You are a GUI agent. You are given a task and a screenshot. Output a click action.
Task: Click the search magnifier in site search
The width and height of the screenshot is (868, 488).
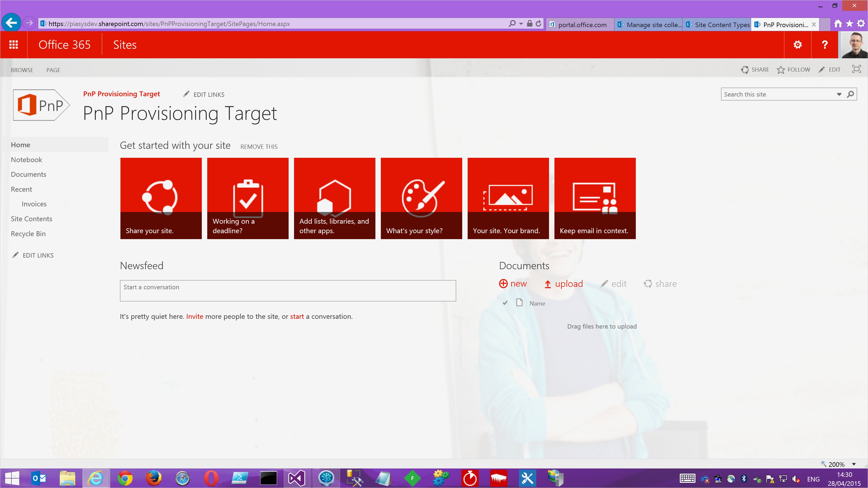tap(850, 94)
